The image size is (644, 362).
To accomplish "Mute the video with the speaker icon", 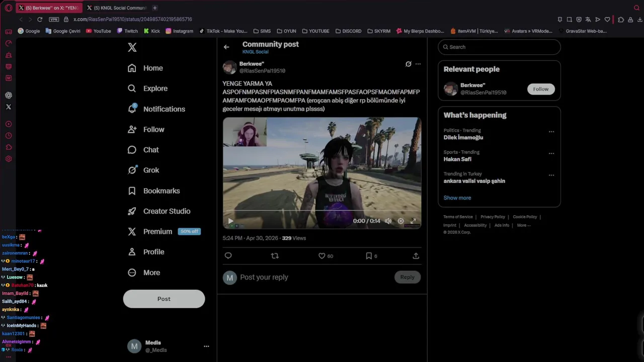I will pos(388,221).
